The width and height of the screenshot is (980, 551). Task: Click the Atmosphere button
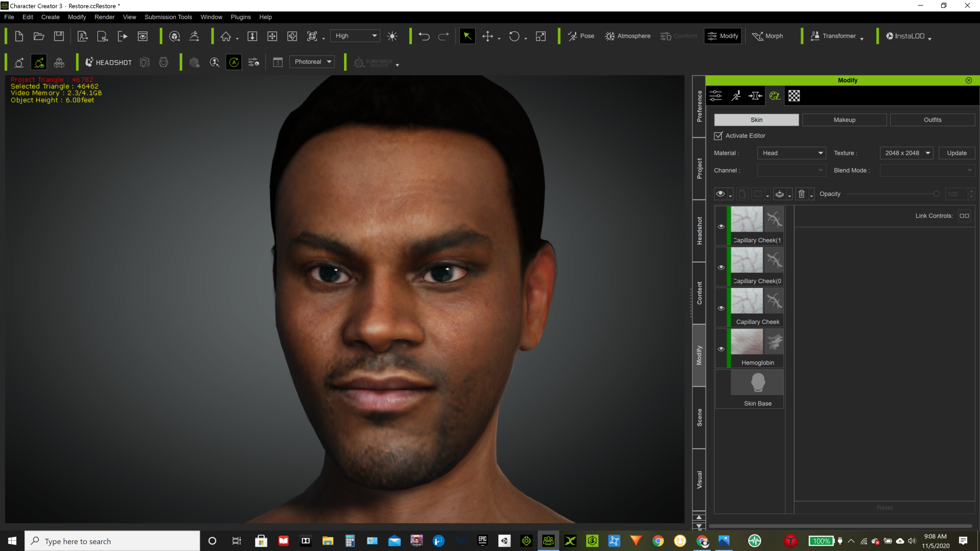[x=628, y=36]
